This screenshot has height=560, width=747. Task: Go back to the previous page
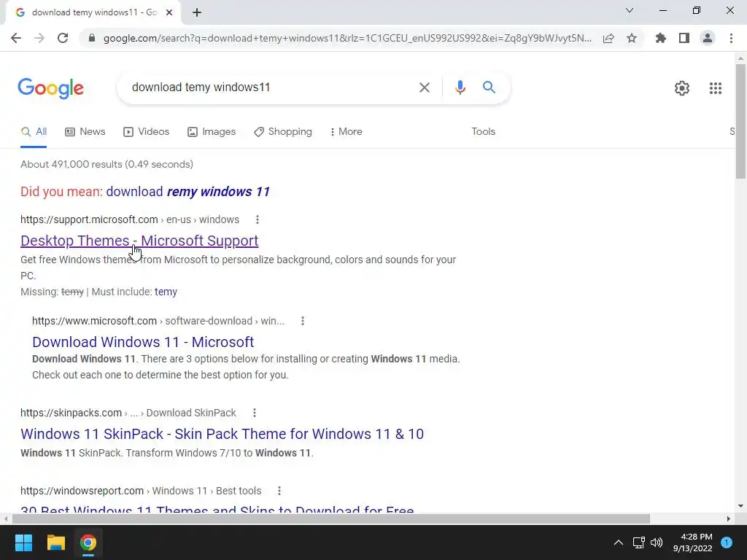pos(16,38)
